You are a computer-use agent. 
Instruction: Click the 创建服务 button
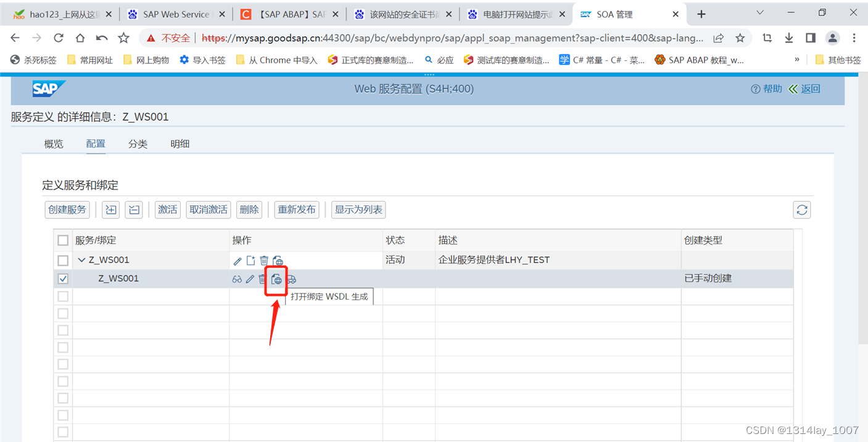click(x=67, y=210)
